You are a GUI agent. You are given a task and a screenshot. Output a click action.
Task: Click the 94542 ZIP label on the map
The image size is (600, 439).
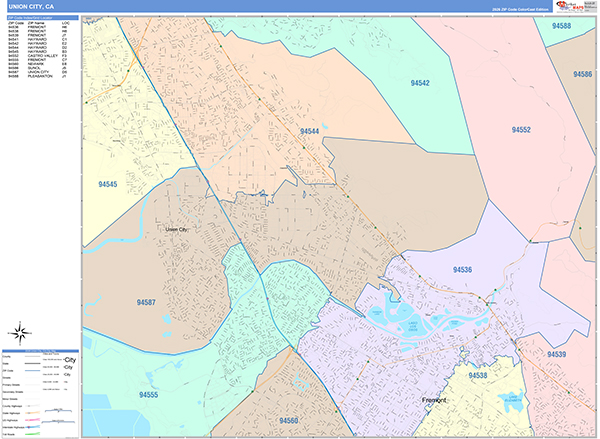point(420,83)
